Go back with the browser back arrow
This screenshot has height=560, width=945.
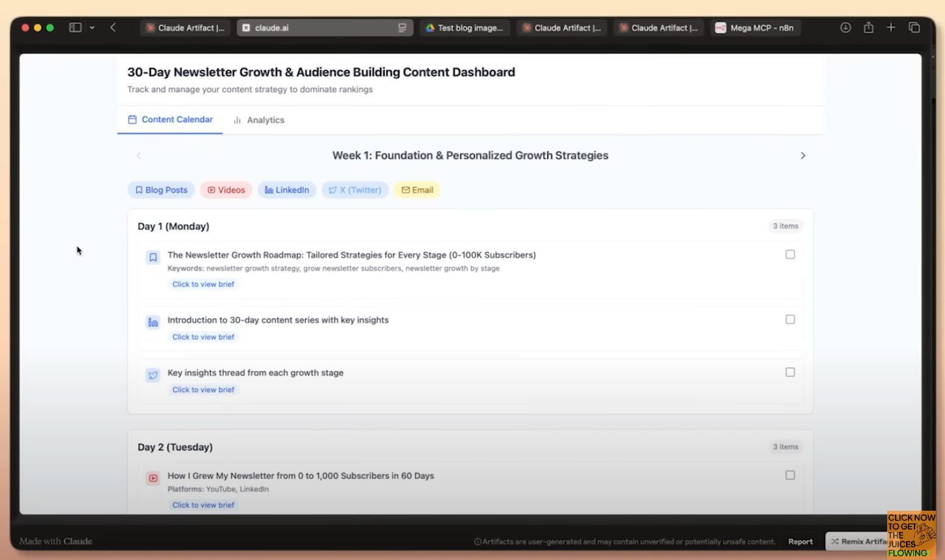pyautogui.click(x=113, y=27)
